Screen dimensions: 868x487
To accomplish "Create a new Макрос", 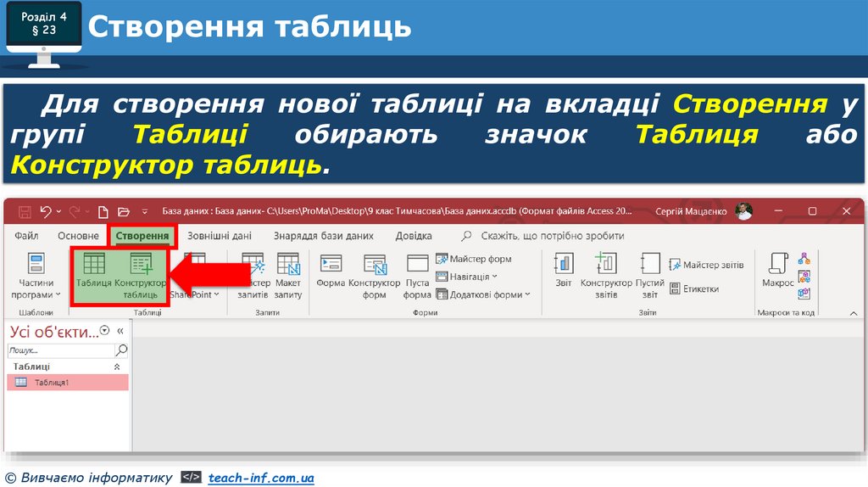I will pos(778,271).
